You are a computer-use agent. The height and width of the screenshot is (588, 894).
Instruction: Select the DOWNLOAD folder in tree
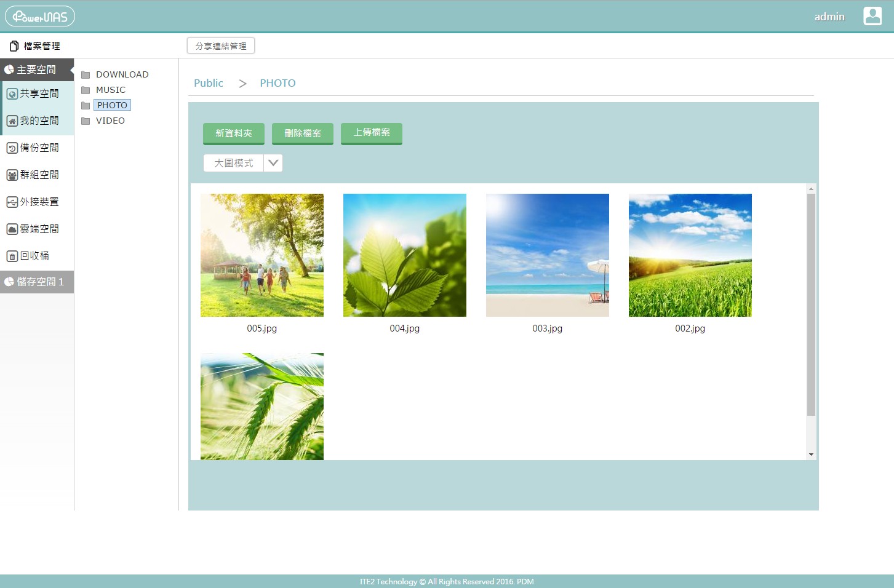tap(122, 74)
